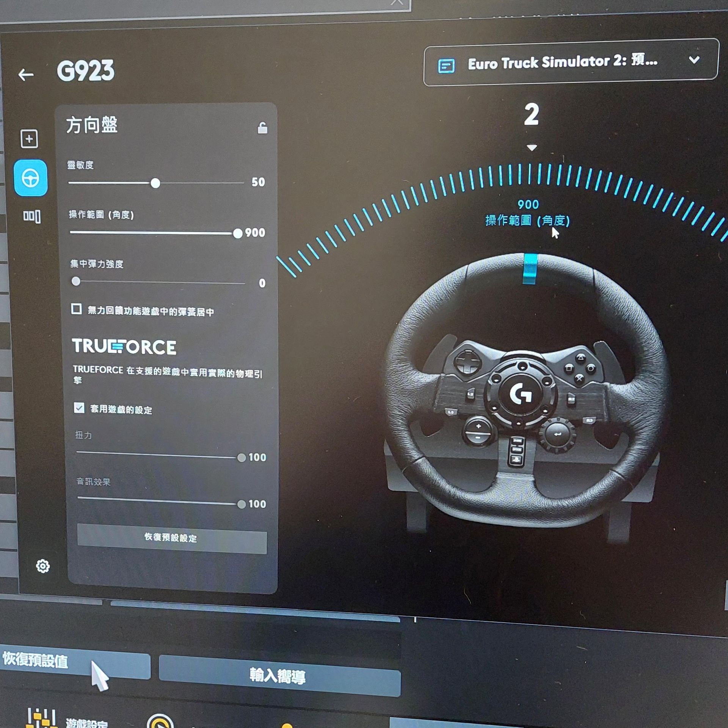Click the G923 device title
This screenshot has height=728, width=728.
click(x=85, y=71)
